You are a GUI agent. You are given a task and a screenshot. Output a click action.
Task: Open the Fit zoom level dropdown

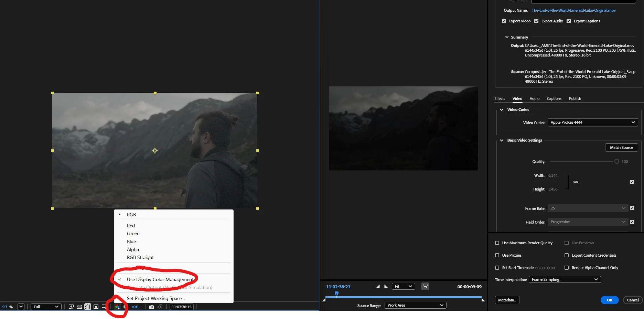[x=404, y=286]
